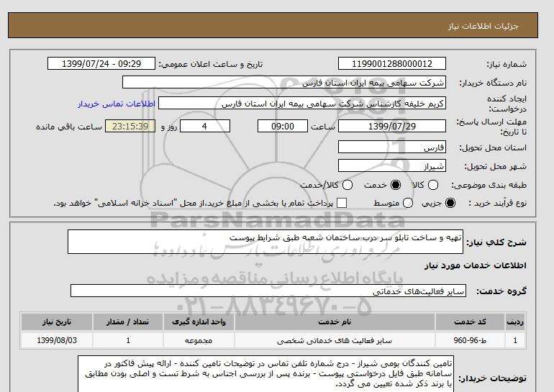Select the خدمت radio button

point(396,185)
